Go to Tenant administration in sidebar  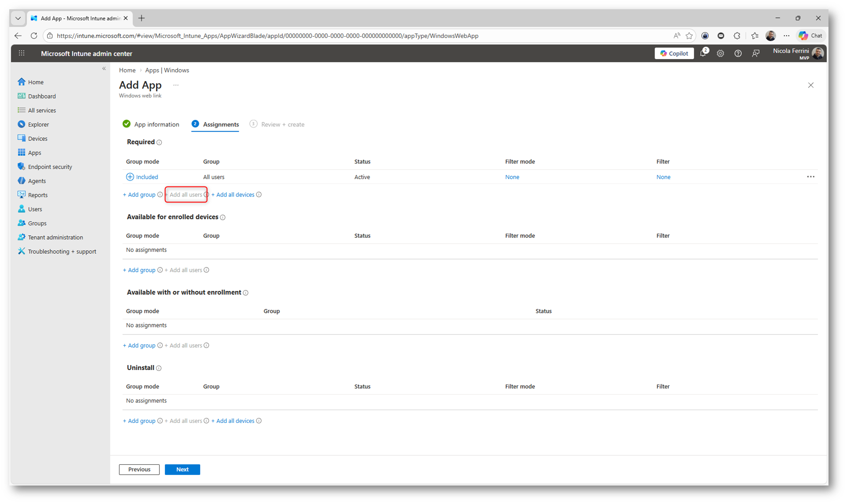click(x=55, y=237)
